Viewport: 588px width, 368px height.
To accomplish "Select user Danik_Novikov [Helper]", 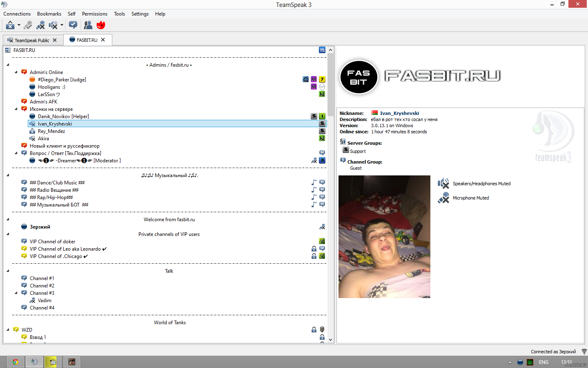I will (x=63, y=117).
